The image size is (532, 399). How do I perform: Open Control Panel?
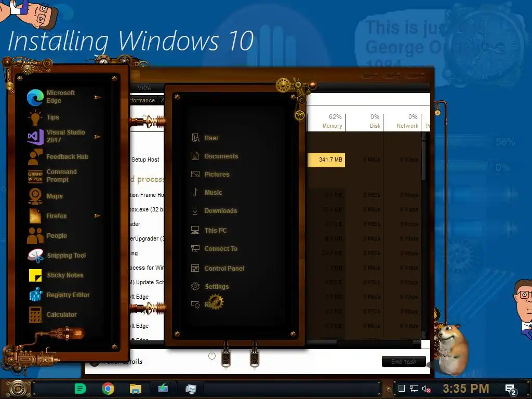coord(218,269)
